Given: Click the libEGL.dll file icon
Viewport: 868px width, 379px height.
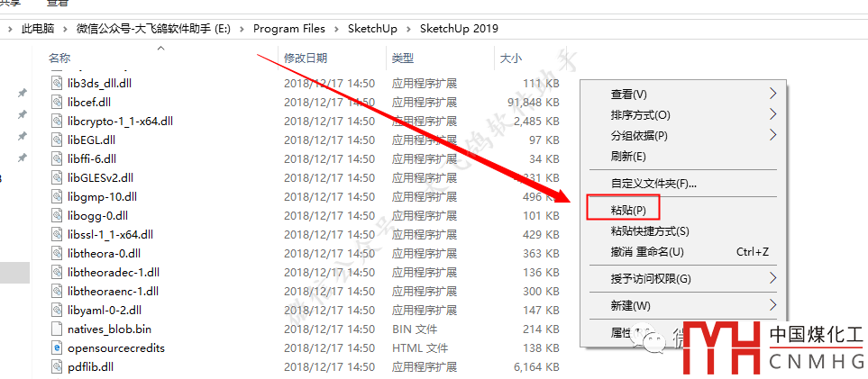Looking at the screenshot, I should (x=57, y=140).
